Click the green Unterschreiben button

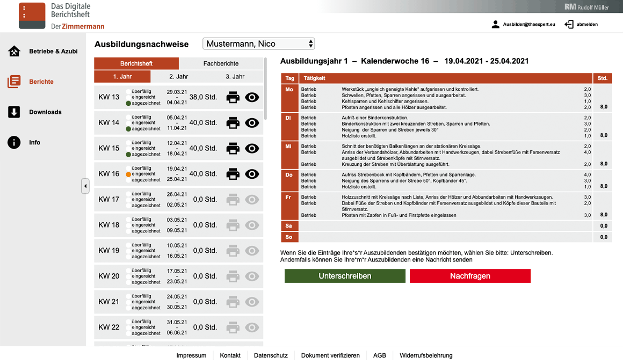click(x=345, y=275)
